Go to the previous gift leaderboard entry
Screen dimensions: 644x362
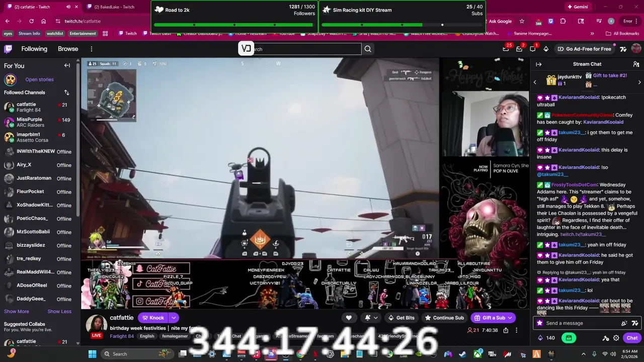point(535,82)
